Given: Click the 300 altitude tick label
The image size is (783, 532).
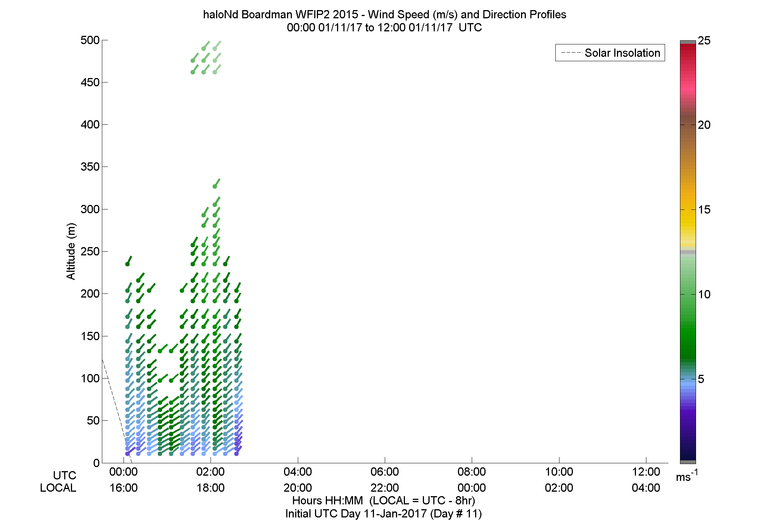Looking at the screenshot, I should tap(90, 209).
